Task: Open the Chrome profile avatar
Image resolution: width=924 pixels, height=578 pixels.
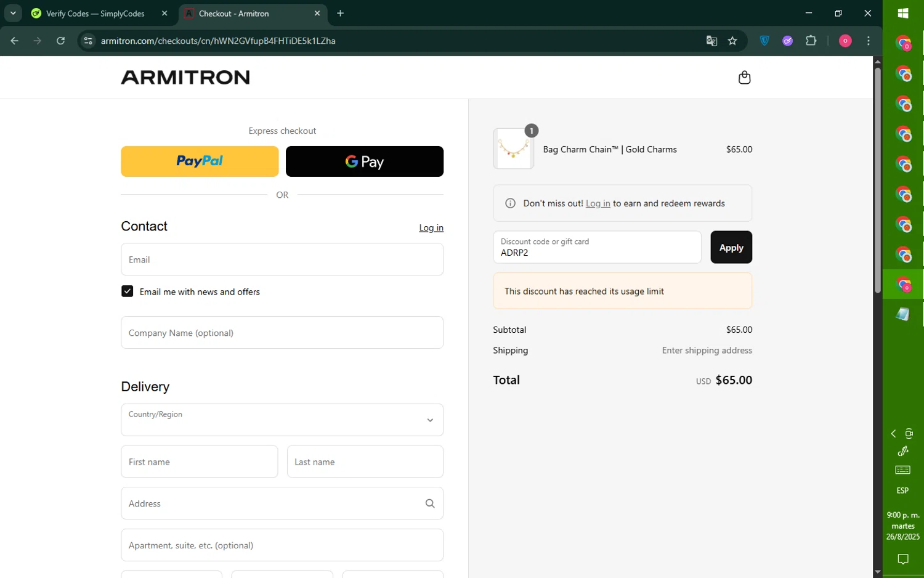Action: (845, 41)
